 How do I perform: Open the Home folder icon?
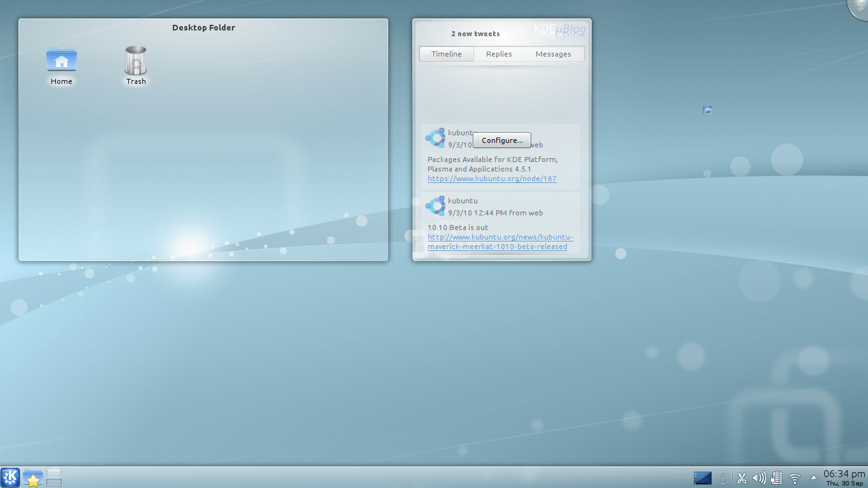point(62,61)
